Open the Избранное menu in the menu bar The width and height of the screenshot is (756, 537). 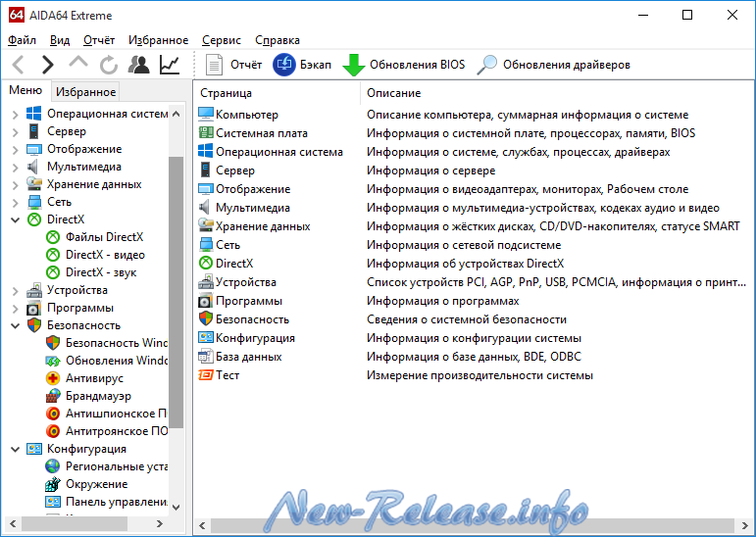158,40
